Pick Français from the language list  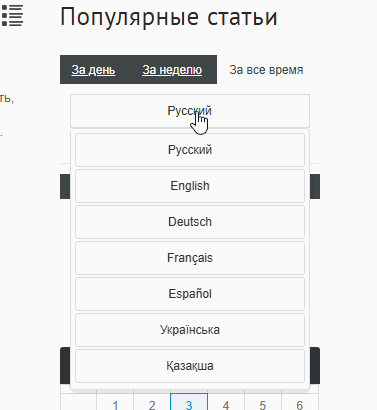point(190,258)
